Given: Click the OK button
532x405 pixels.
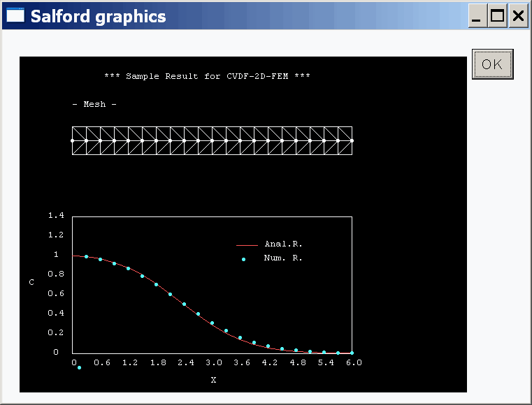Looking at the screenshot, I should click(x=492, y=64).
